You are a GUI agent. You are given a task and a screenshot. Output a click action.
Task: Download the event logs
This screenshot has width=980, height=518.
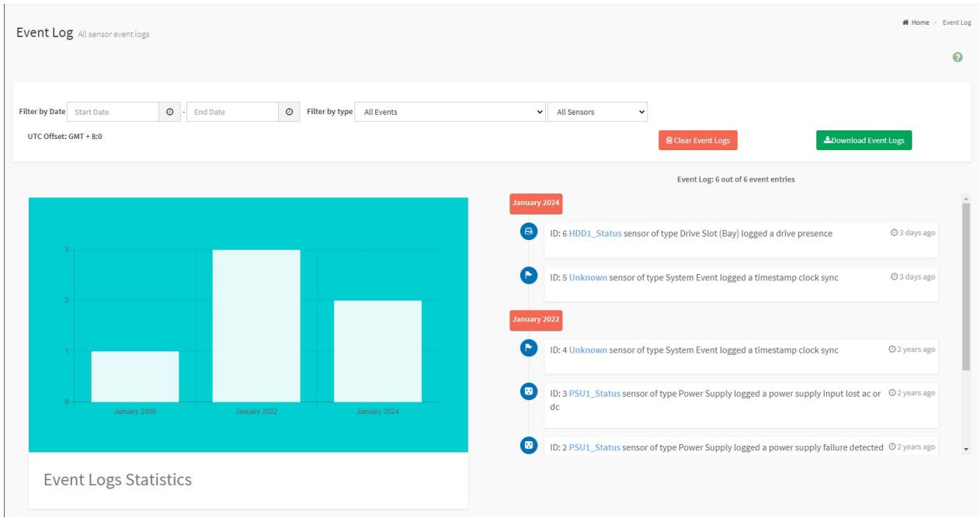tap(864, 141)
